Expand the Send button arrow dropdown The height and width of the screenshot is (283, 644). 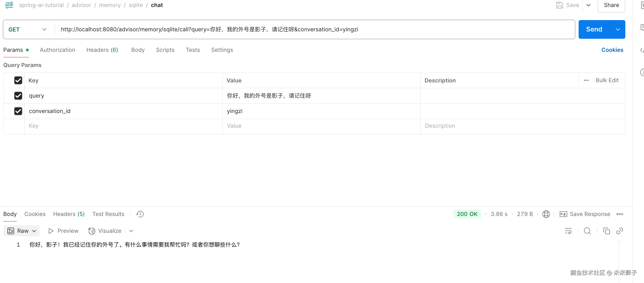[x=618, y=29]
